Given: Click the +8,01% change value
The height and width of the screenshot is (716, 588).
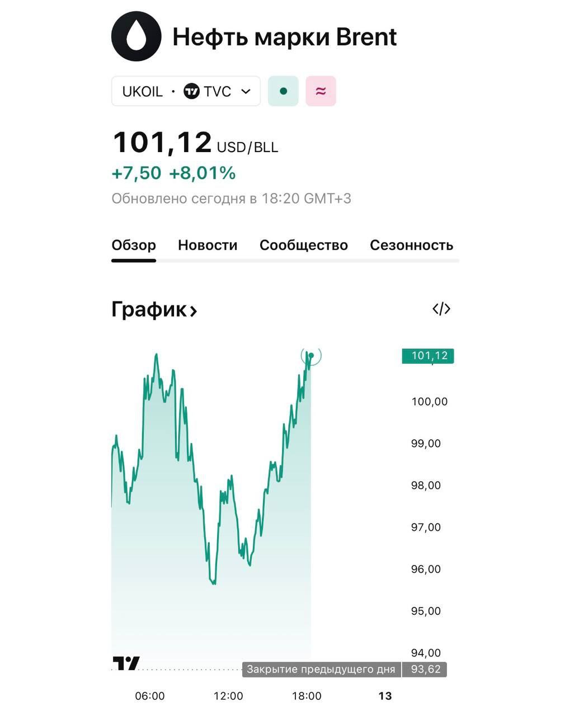Looking at the screenshot, I should click(x=202, y=173).
